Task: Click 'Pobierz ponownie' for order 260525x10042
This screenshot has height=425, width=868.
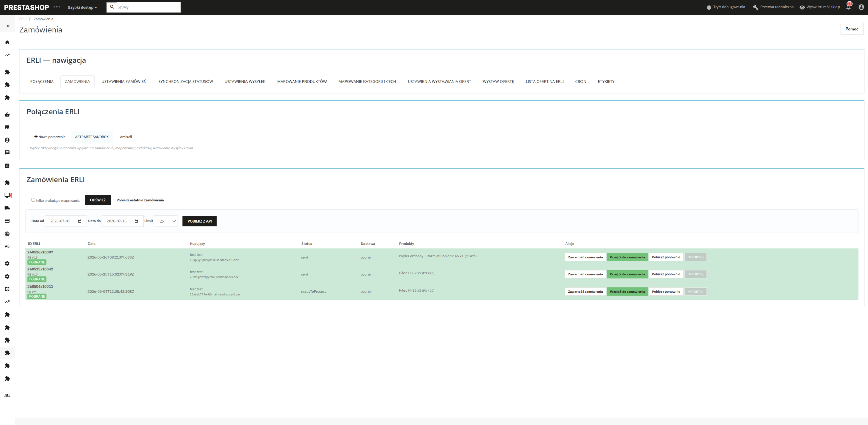Action: click(666, 274)
